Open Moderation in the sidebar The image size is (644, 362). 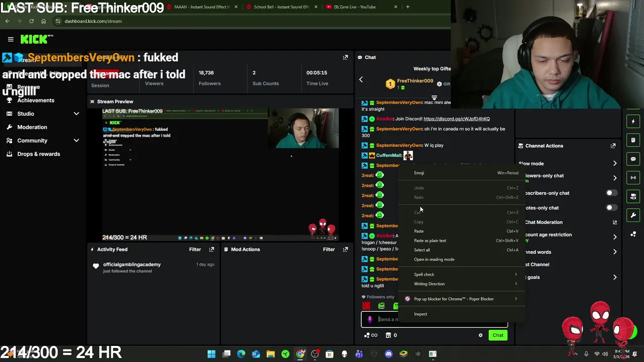[x=32, y=127]
